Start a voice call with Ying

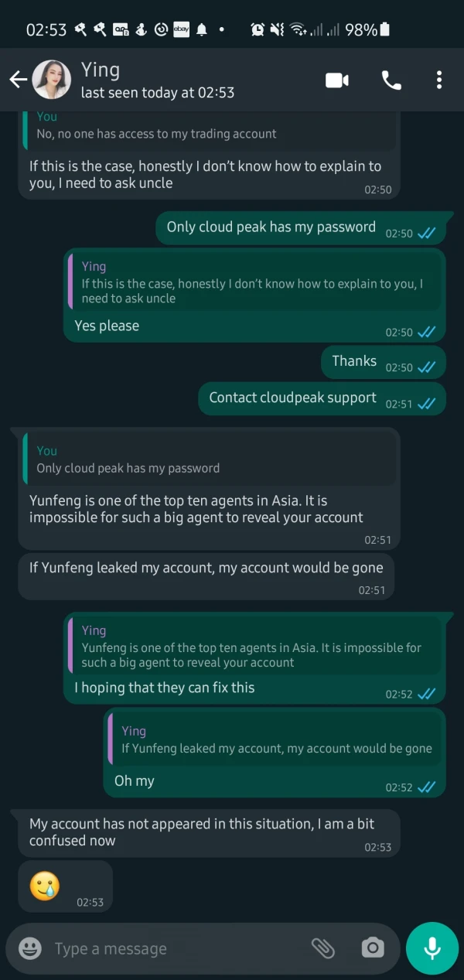pyautogui.click(x=391, y=80)
